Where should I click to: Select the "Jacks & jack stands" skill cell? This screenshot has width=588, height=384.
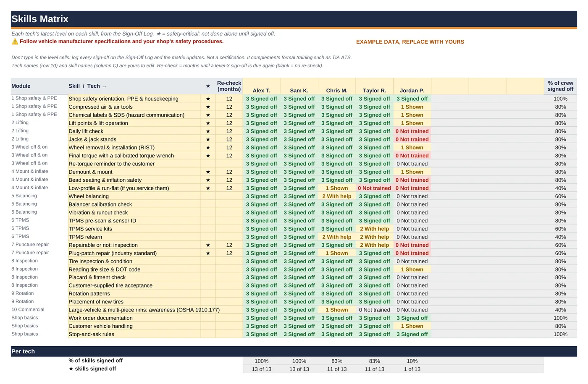pyautogui.click(x=134, y=139)
